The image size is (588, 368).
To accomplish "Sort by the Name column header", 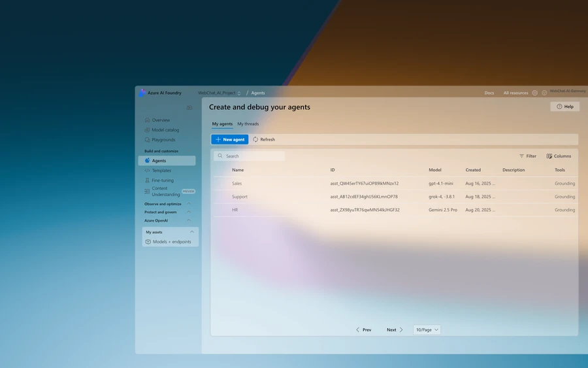I will (x=238, y=170).
